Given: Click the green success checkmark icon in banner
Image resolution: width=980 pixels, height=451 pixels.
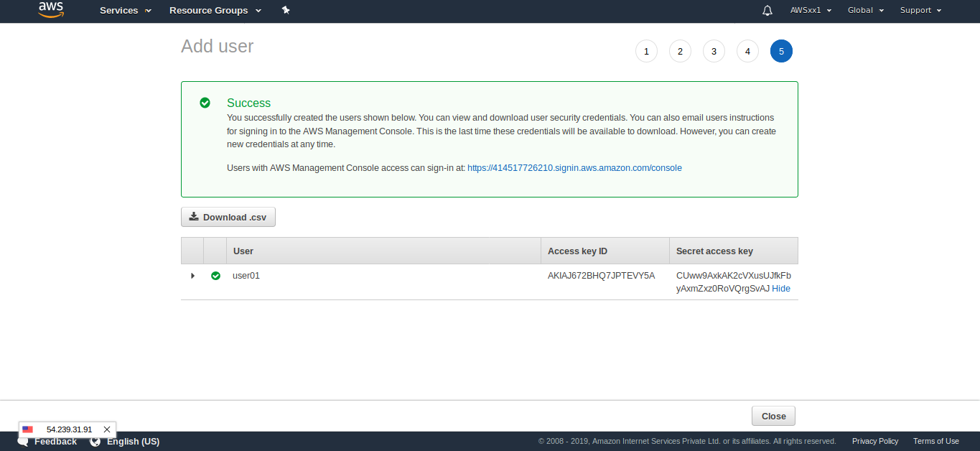Looking at the screenshot, I should coord(205,103).
